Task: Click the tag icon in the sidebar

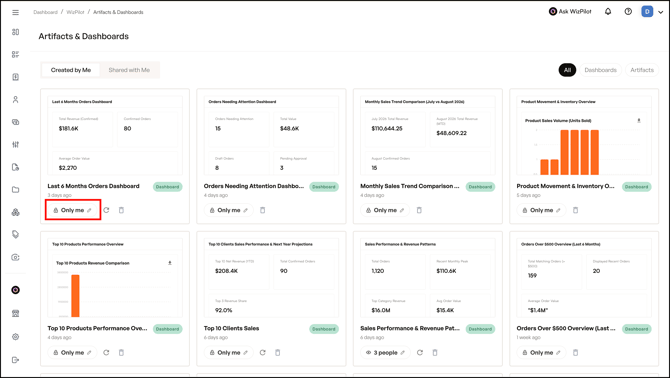Action: (15, 234)
